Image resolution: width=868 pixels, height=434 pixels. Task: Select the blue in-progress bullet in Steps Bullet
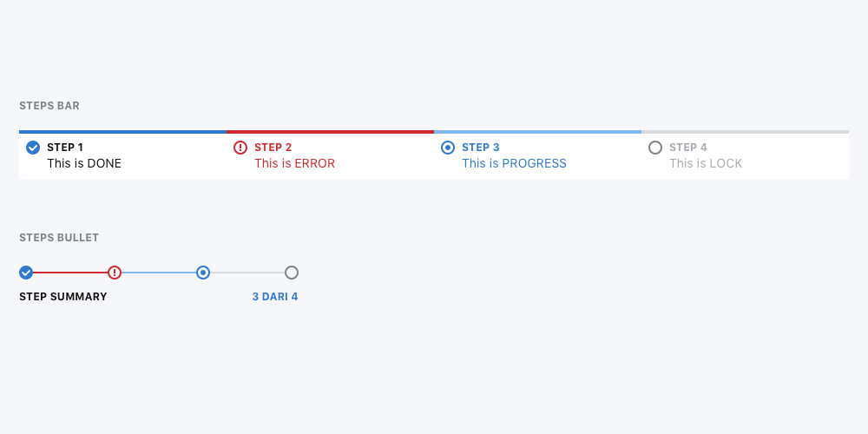click(203, 273)
